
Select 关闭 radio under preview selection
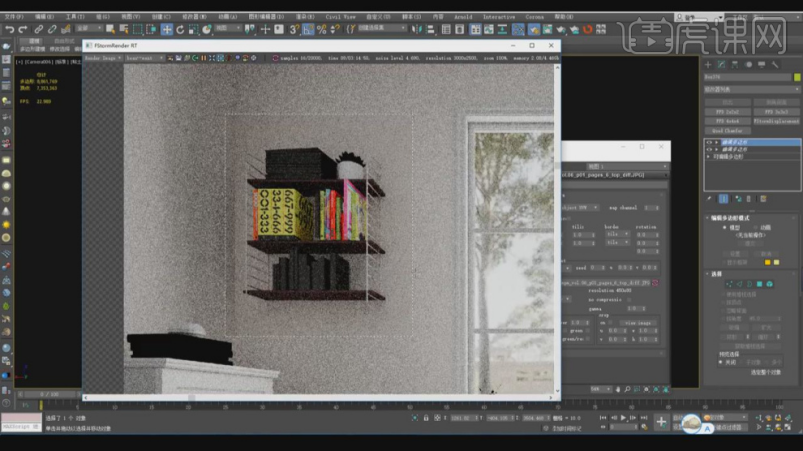pos(721,362)
